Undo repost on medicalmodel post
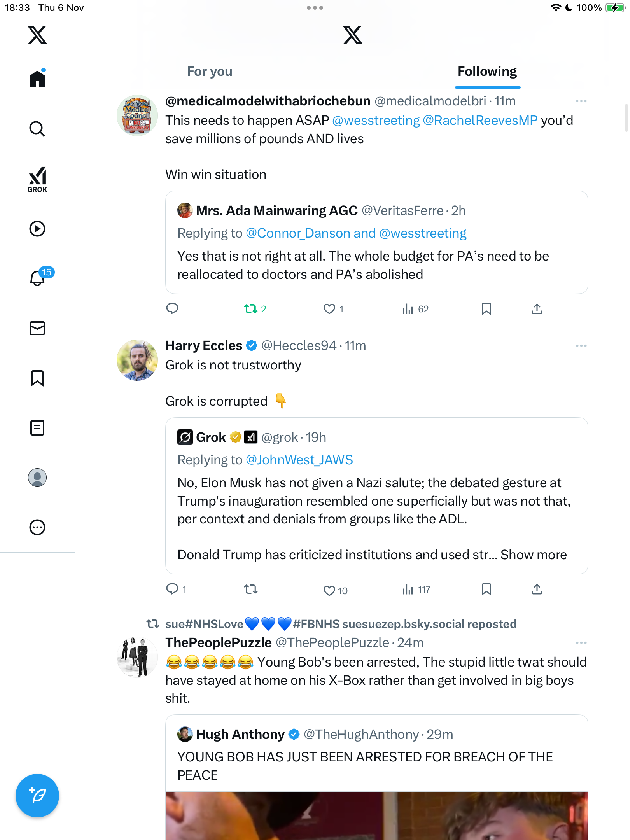630x840 pixels. tap(251, 309)
